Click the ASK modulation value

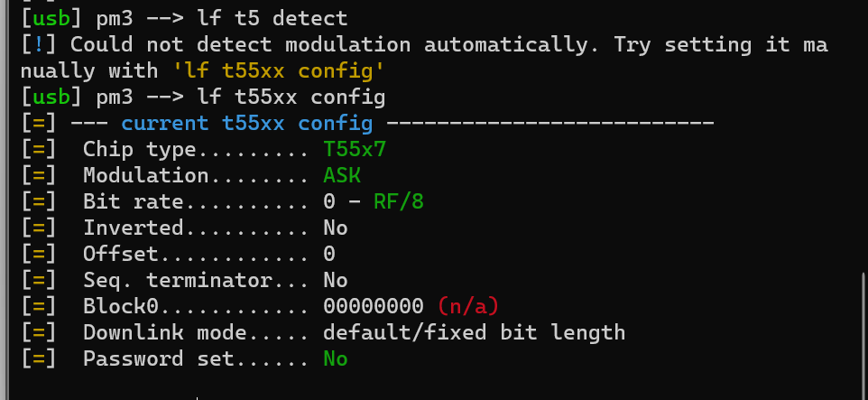(342, 176)
